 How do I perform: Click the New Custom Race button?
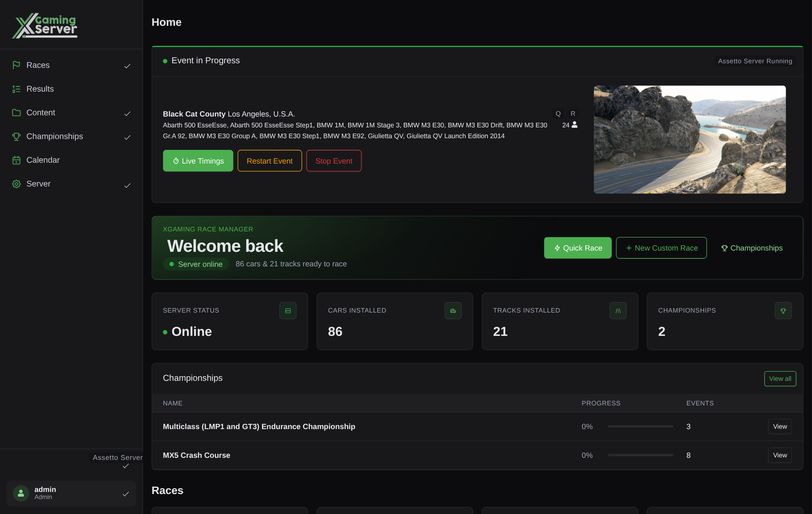coord(661,248)
